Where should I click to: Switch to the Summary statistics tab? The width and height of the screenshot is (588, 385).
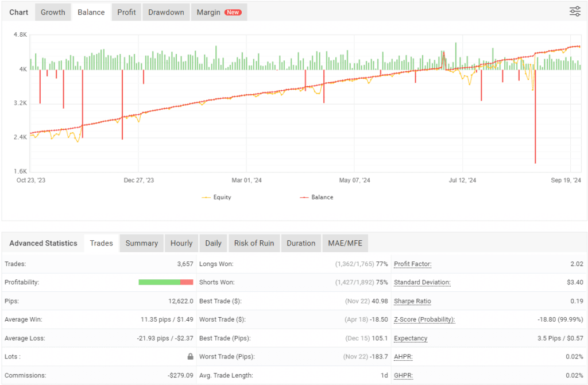click(141, 243)
